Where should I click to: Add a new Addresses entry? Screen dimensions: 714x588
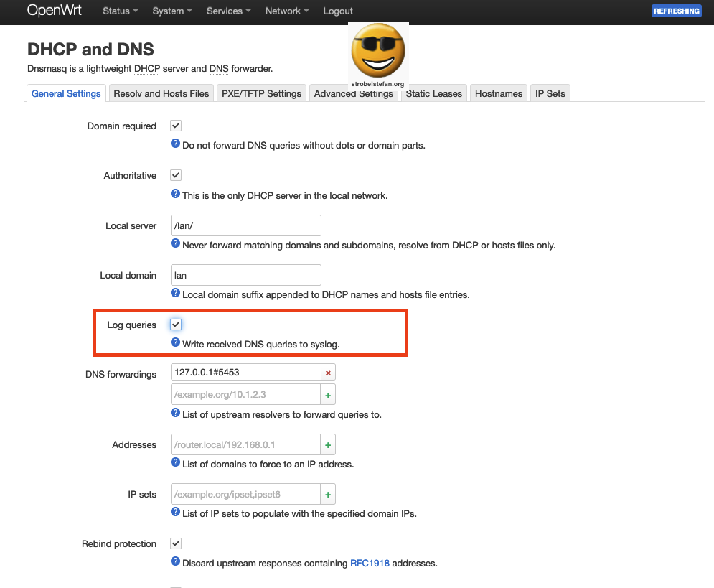(x=328, y=444)
